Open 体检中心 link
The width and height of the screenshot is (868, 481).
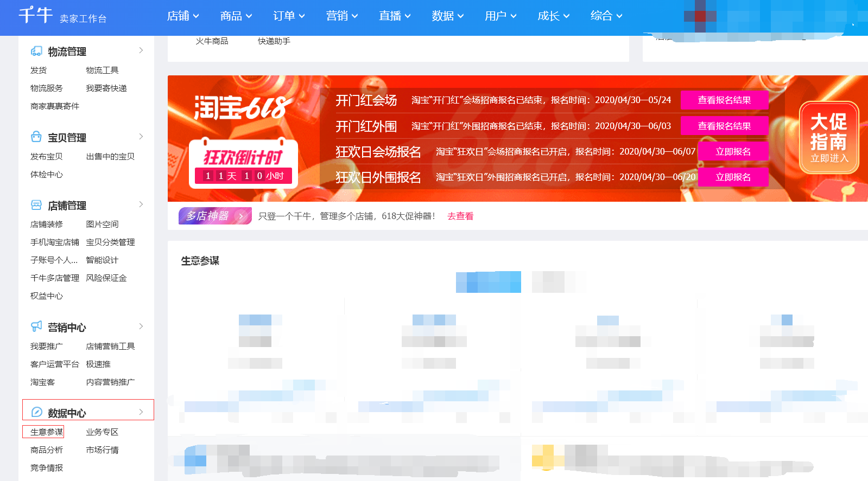(x=47, y=174)
